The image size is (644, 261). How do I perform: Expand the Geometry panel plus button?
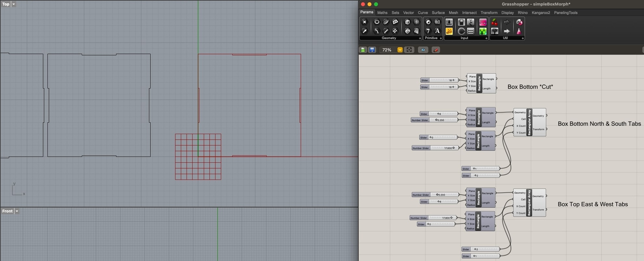pos(420,38)
